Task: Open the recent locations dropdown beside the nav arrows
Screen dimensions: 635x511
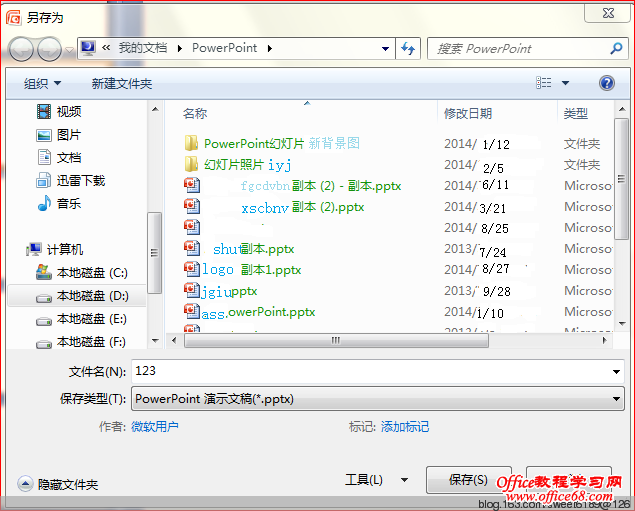Action: pyautogui.click(x=70, y=50)
